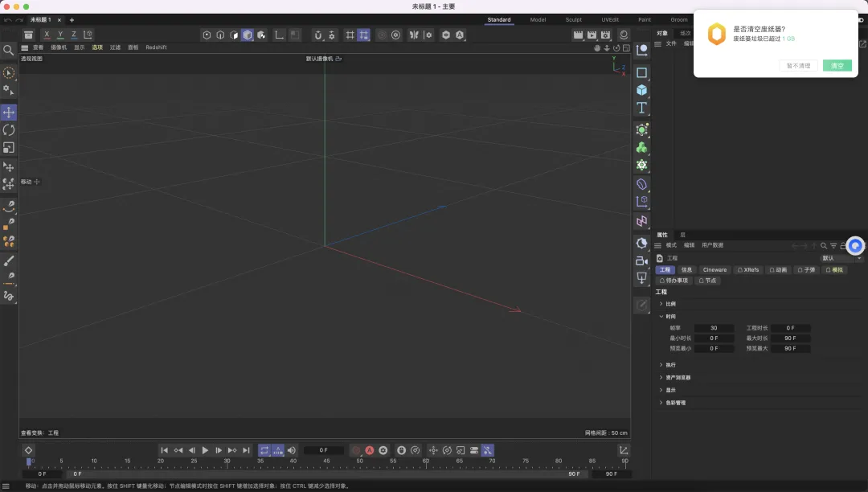Viewport: 868px width, 492px height.
Task: Open the search magnifier at top left
Action: [x=9, y=51]
